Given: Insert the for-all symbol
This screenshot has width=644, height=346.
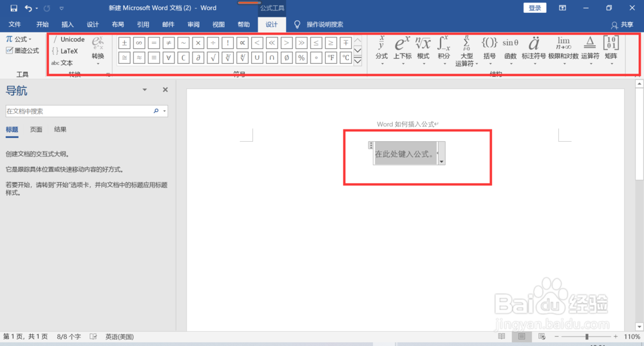Looking at the screenshot, I should pyautogui.click(x=168, y=57).
